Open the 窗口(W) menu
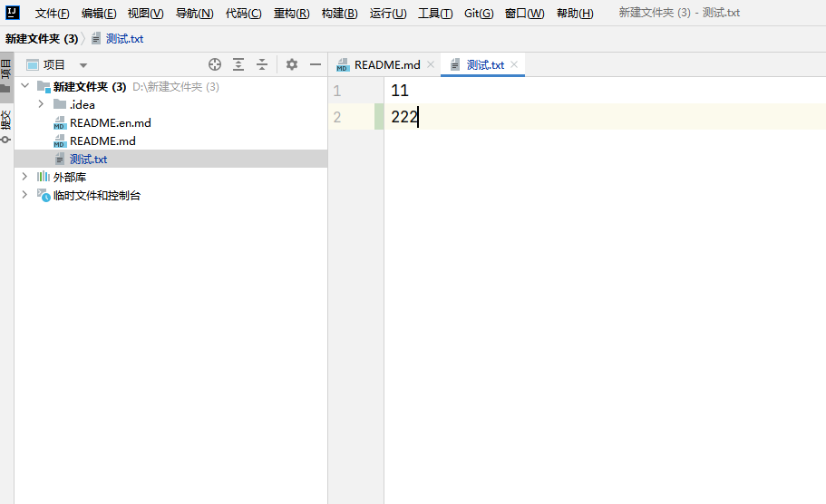The height and width of the screenshot is (504, 826). coord(525,14)
